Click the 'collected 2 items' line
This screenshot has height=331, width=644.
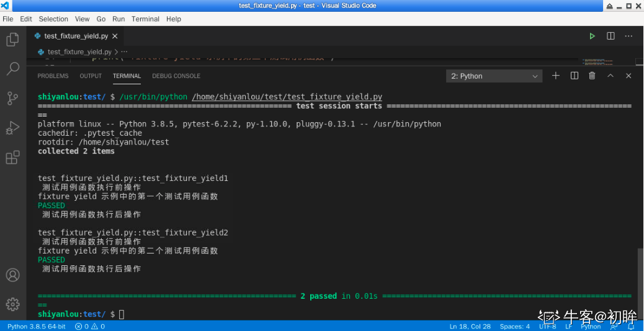pos(76,151)
